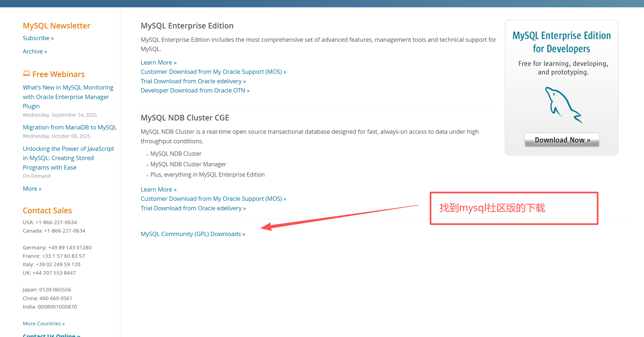The image size is (644, 337).
Task: Click the laptop icon beside Free Webinars
Action: tap(26, 74)
